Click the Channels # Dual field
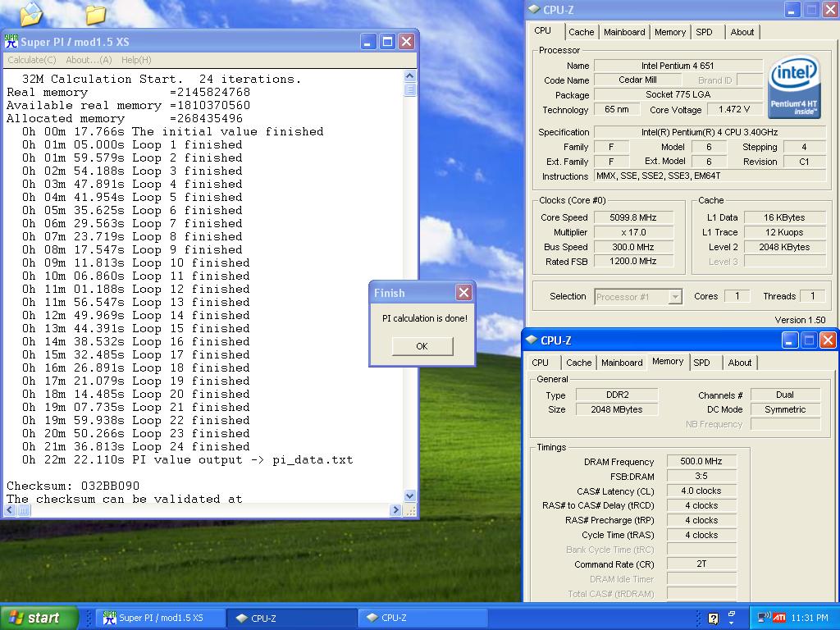The image size is (840, 630). tap(785, 395)
